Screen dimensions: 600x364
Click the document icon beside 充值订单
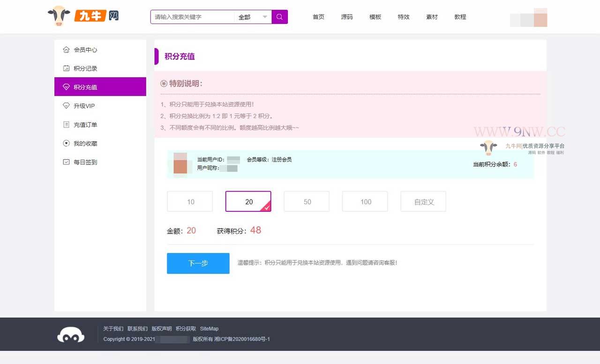click(66, 125)
